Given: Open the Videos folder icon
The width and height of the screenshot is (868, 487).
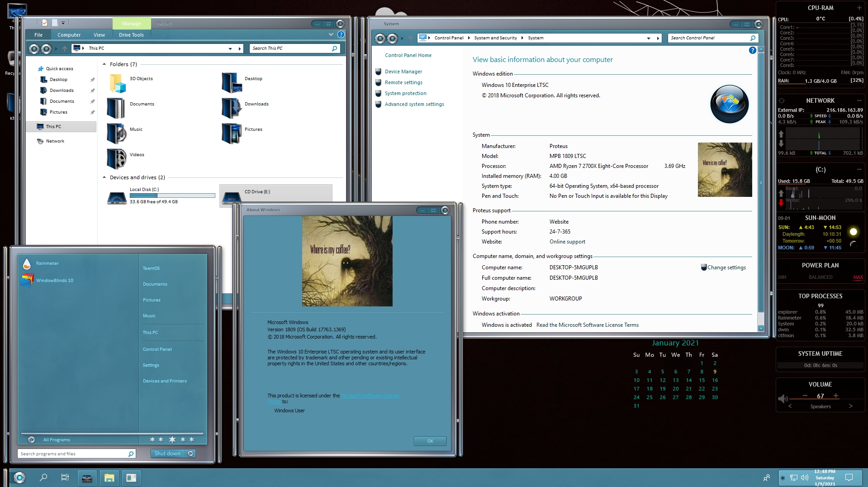Looking at the screenshot, I should [x=116, y=159].
